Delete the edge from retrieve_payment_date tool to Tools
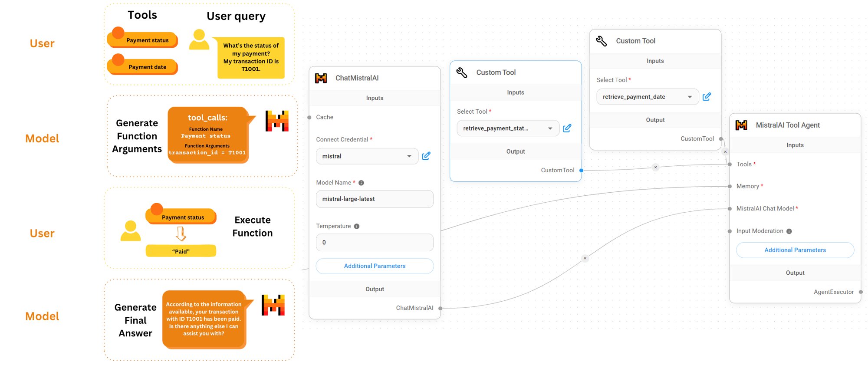Image resolution: width=868 pixels, height=365 pixels. pos(725,151)
